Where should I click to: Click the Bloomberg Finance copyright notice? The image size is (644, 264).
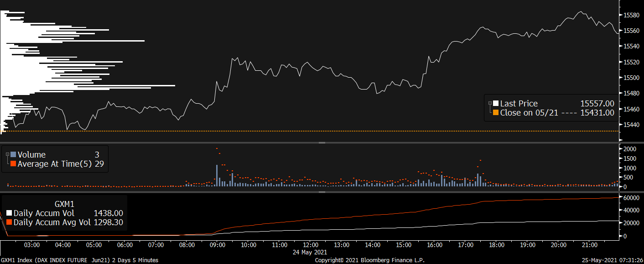point(370,260)
